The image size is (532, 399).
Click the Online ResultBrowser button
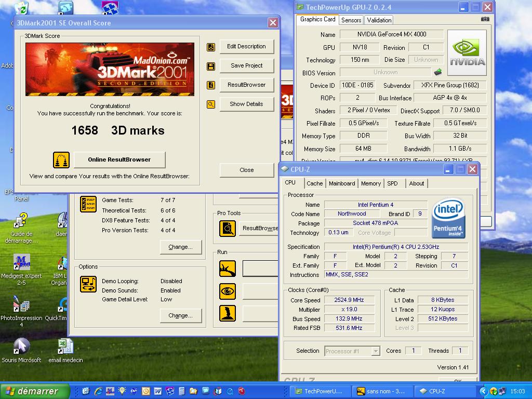pyautogui.click(x=119, y=160)
